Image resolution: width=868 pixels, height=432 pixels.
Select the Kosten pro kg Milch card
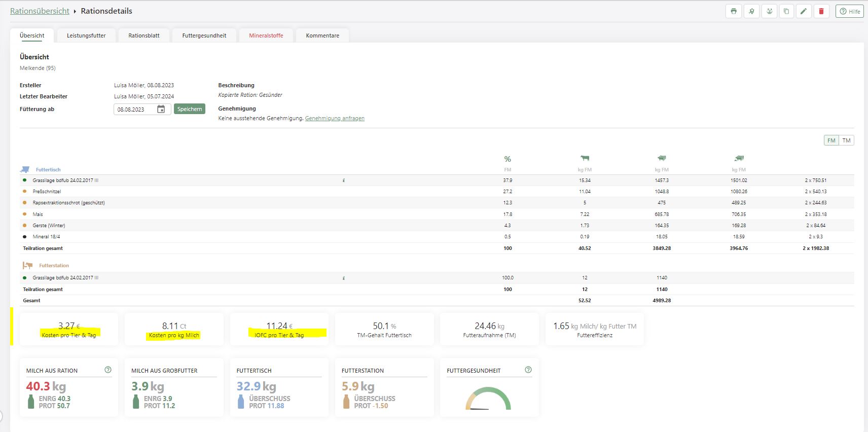[174, 330]
